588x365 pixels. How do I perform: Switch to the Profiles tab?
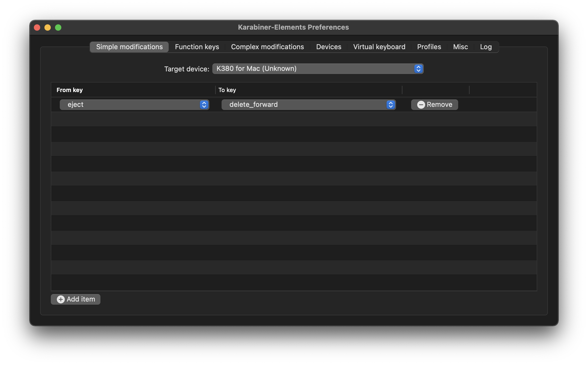tap(429, 47)
